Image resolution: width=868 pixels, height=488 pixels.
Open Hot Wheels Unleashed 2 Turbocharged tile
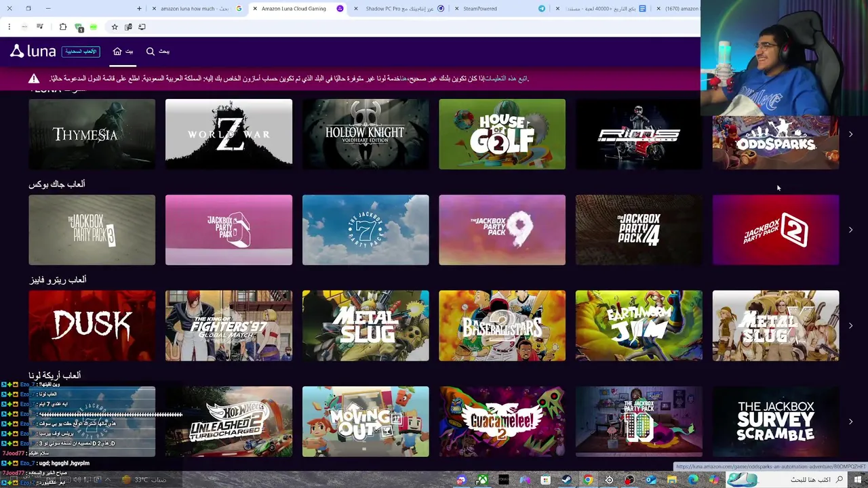click(229, 421)
